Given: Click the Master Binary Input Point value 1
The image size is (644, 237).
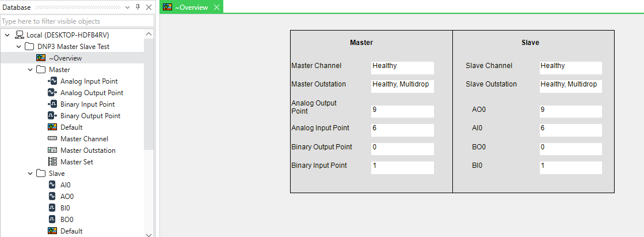Looking at the screenshot, I should coord(402,167).
